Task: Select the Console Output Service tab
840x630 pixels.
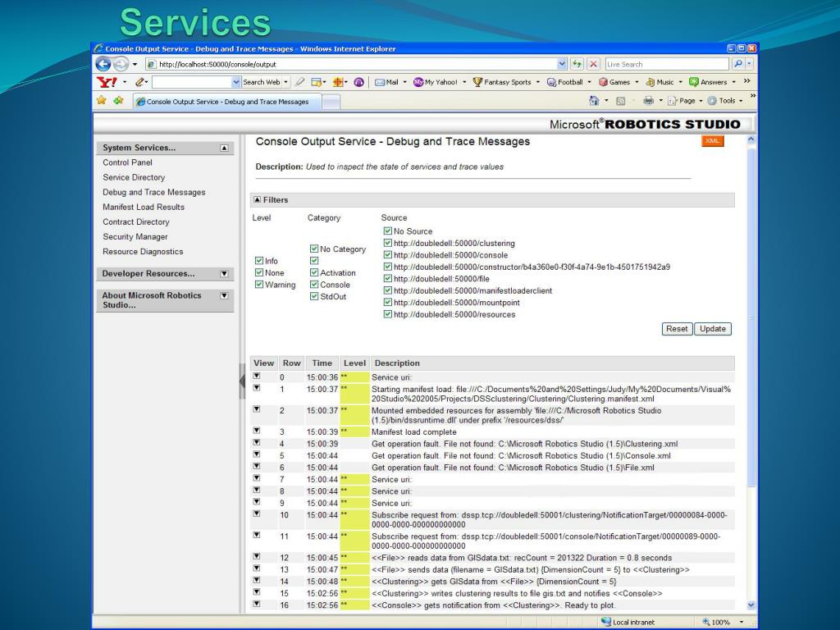Action: click(227, 101)
